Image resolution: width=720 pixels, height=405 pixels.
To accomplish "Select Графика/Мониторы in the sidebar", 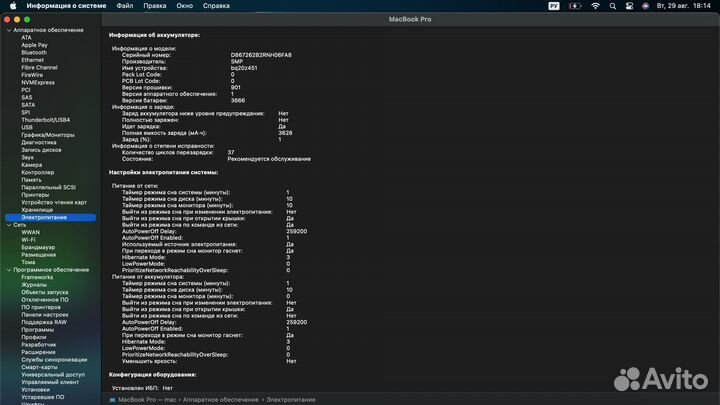I will (x=47, y=134).
